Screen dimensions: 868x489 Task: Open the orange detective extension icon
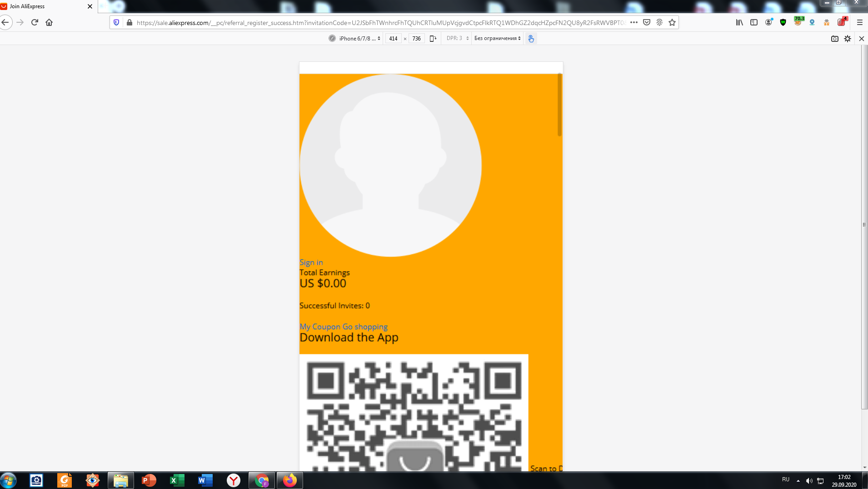[827, 22]
